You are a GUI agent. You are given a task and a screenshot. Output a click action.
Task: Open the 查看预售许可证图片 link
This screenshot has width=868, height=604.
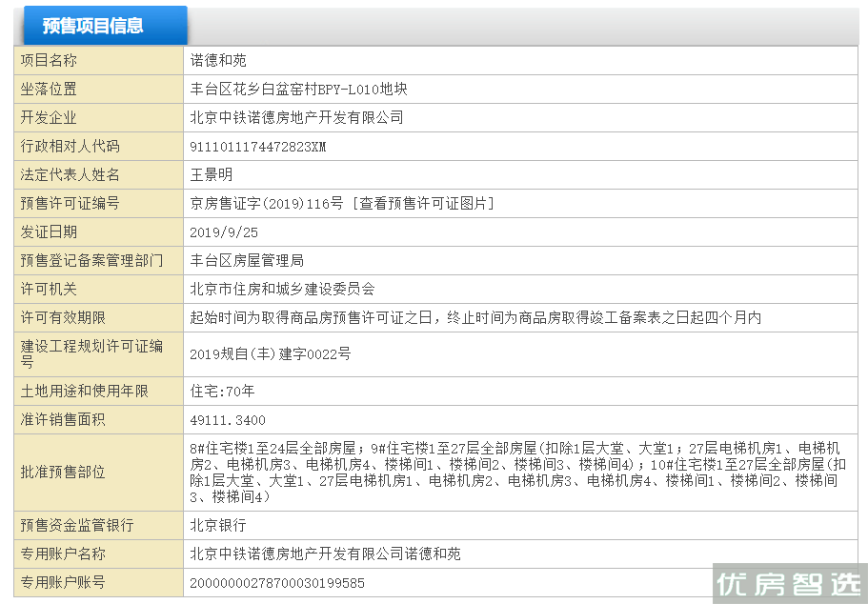click(x=423, y=203)
